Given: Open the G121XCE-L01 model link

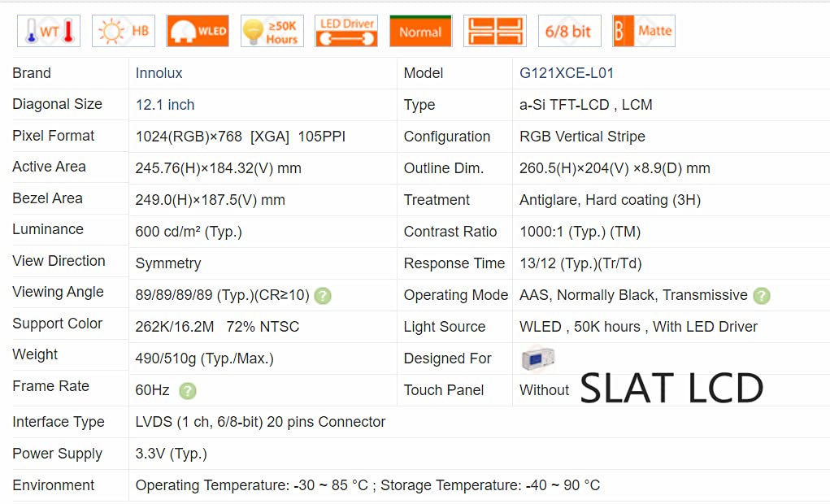Looking at the screenshot, I should [x=567, y=73].
